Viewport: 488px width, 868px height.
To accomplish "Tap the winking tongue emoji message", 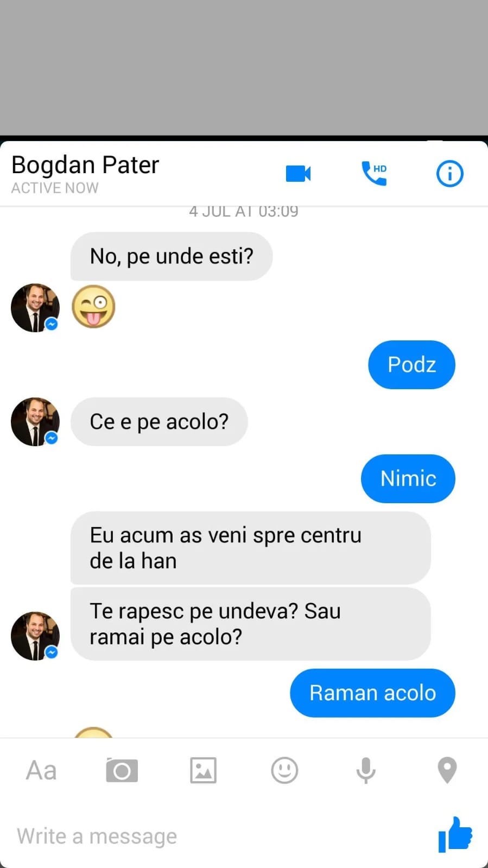I will pyautogui.click(x=93, y=307).
